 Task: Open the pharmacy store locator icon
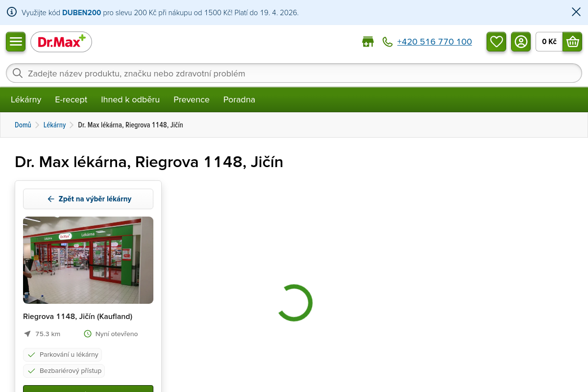pyautogui.click(x=367, y=42)
